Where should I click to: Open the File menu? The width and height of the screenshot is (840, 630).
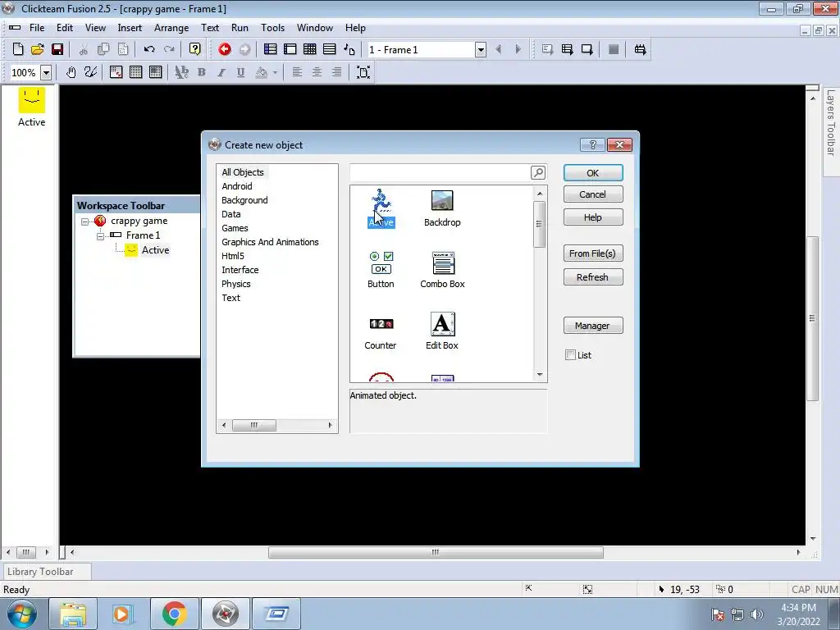(x=37, y=28)
